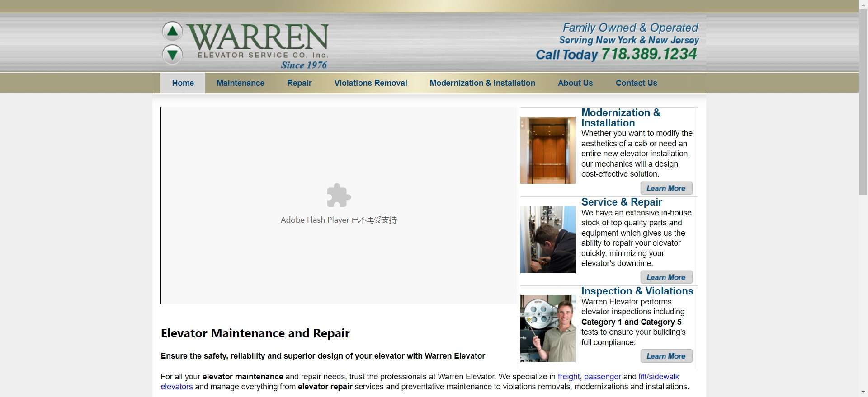
Task: Follow the passenger elevators link
Action: coord(602,377)
